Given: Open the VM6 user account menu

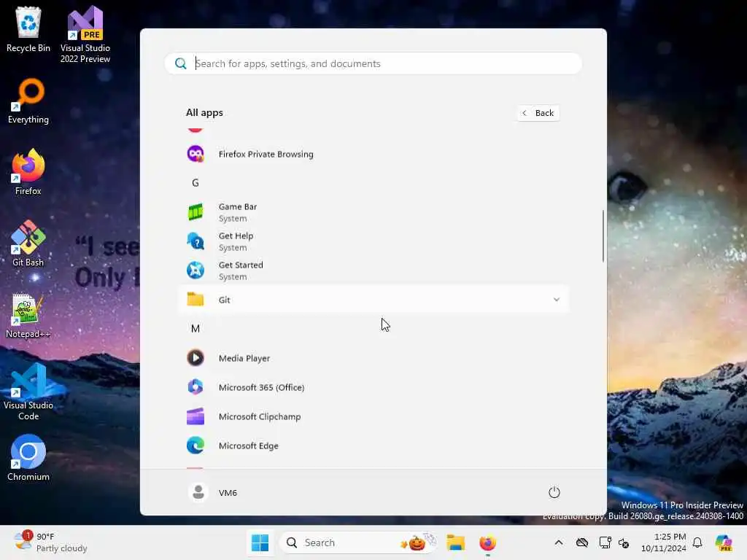Looking at the screenshot, I should pyautogui.click(x=212, y=492).
